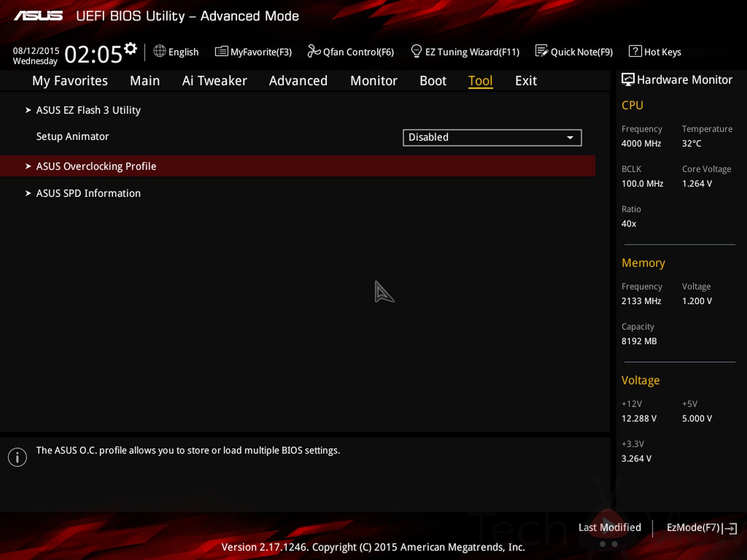Click the EzMode exit arrow icon
This screenshot has height=560, width=747.
click(x=730, y=528)
